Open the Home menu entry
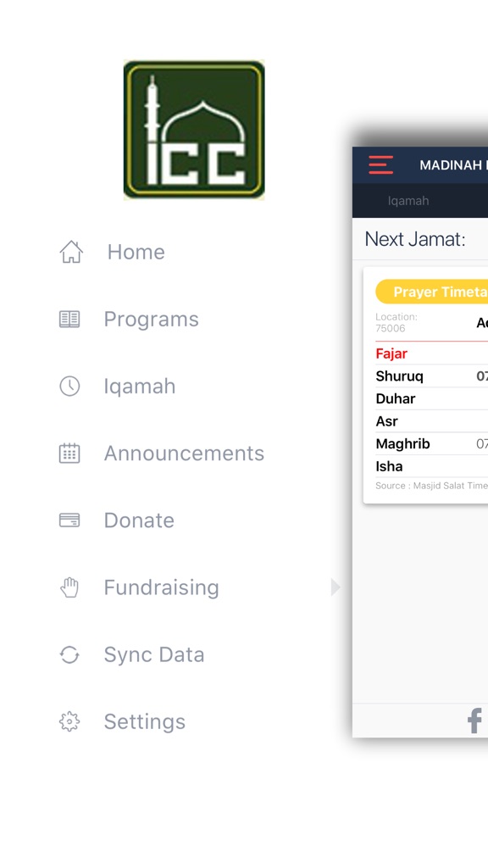The height and width of the screenshot is (868, 488). tap(136, 251)
